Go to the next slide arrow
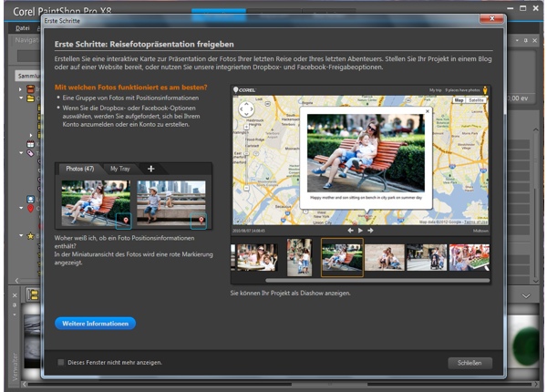547x392 pixels. click(x=370, y=230)
